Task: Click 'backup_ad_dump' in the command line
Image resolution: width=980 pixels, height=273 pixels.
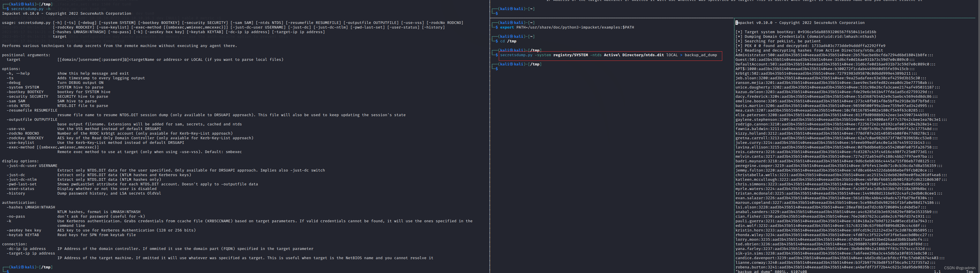Action: (701, 55)
